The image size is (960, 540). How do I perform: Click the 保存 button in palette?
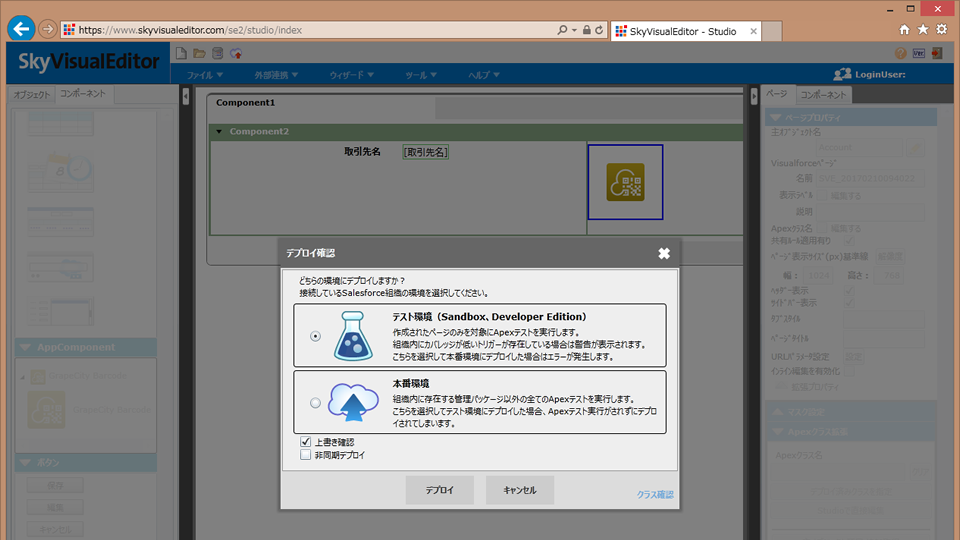(55, 486)
